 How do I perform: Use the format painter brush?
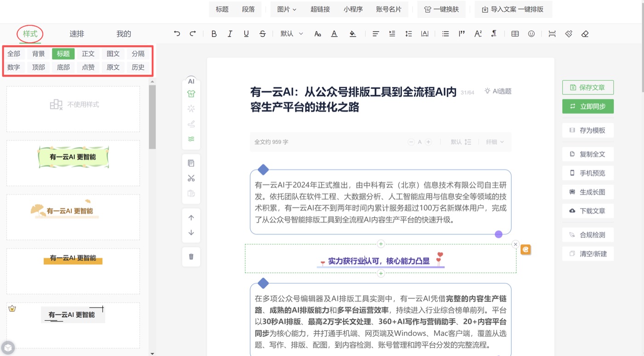click(x=569, y=34)
